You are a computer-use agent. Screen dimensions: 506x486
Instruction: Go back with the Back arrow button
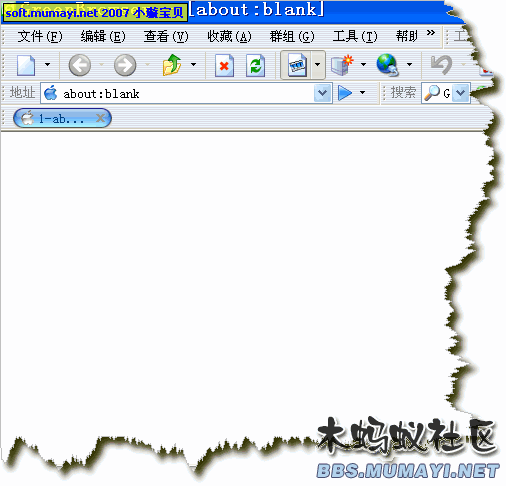click(79, 65)
